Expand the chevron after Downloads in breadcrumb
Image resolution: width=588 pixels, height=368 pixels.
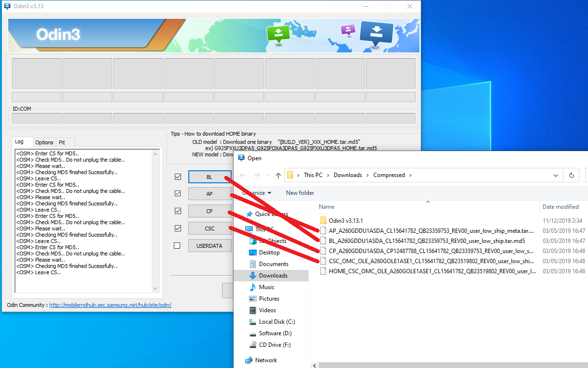(x=368, y=175)
